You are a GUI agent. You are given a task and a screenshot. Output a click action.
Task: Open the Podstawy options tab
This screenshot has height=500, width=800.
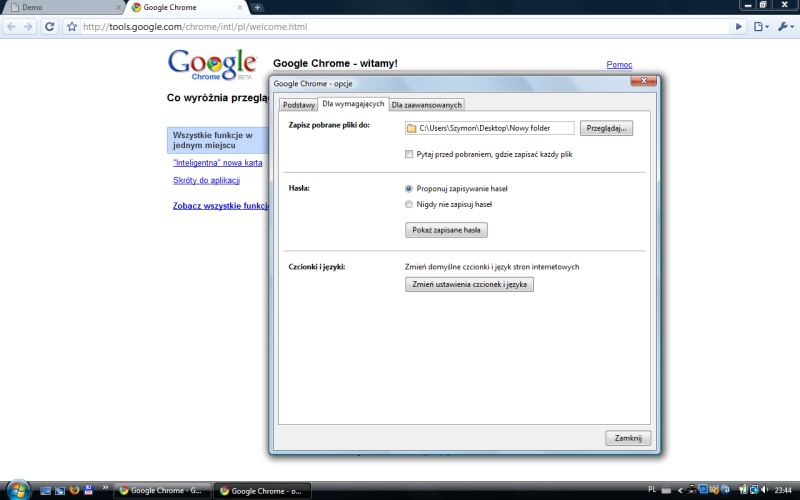click(x=298, y=105)
